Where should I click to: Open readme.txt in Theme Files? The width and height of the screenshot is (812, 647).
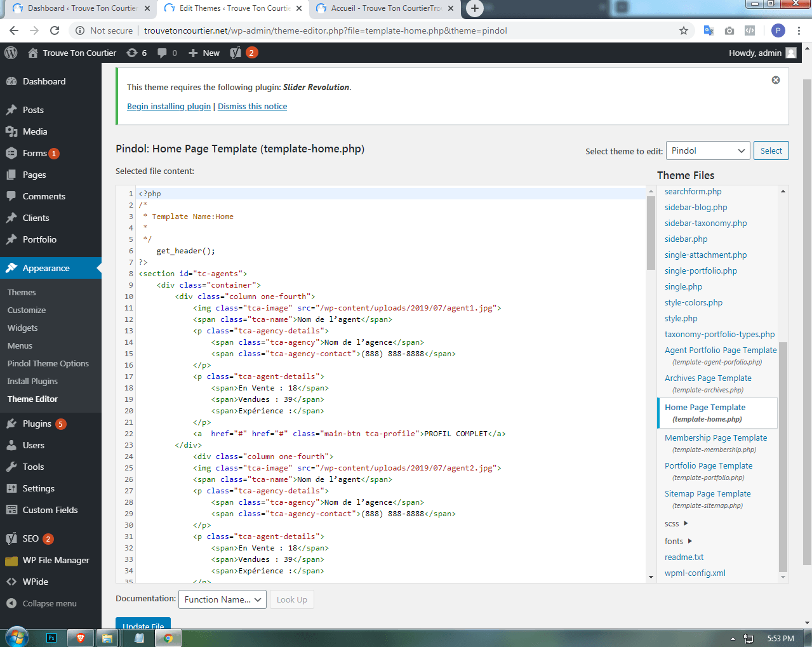click(x=684, y=557)
